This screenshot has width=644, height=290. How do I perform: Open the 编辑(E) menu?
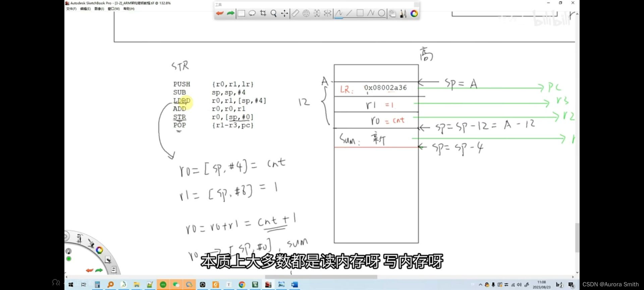pos(85,9)
